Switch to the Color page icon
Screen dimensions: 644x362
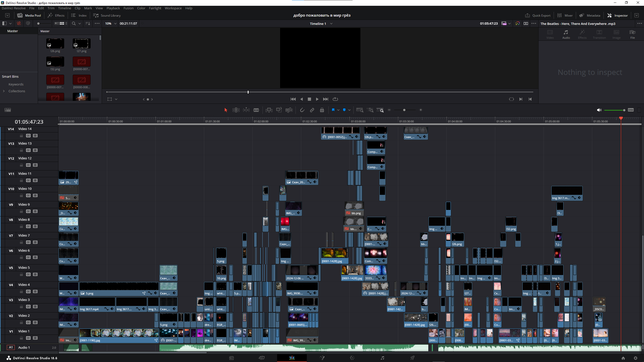(352, 358)
